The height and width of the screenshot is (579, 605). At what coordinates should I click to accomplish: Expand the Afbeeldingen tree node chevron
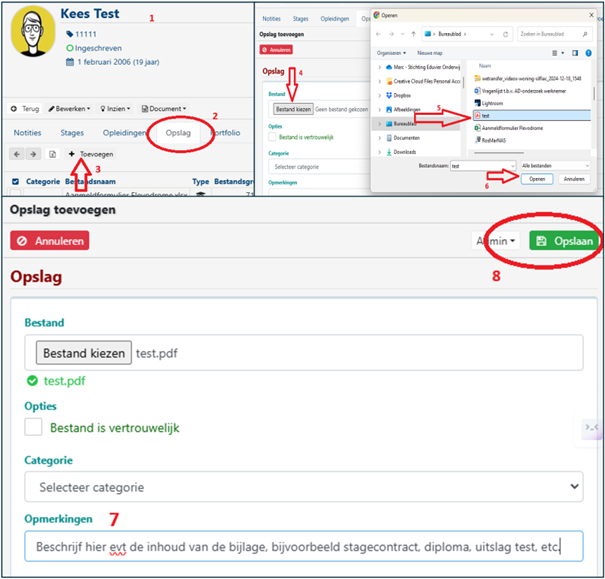coord(380,110)
